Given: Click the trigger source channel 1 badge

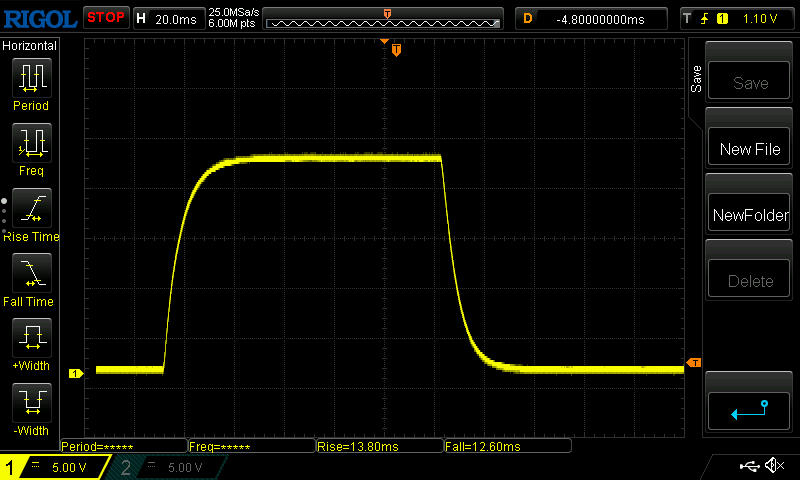Looking at the screenshot, I should (722, 19).
